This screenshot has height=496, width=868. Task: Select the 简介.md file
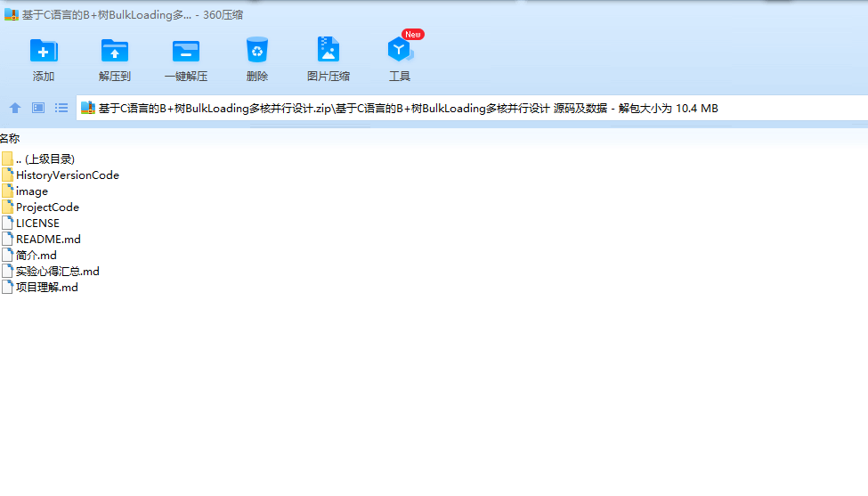pos(29,256)
